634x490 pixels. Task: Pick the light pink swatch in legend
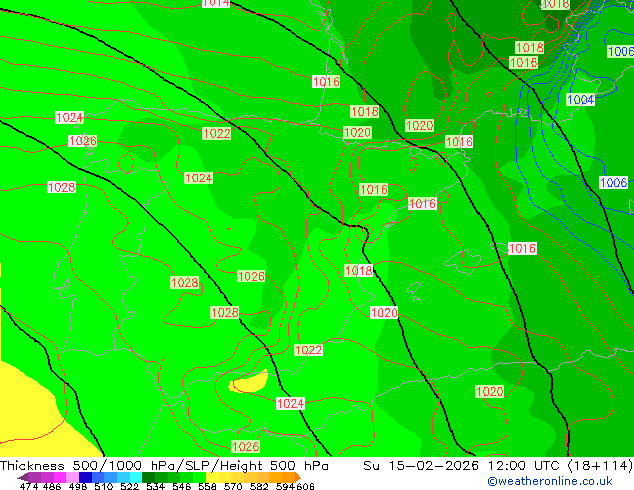click(72, 477)
